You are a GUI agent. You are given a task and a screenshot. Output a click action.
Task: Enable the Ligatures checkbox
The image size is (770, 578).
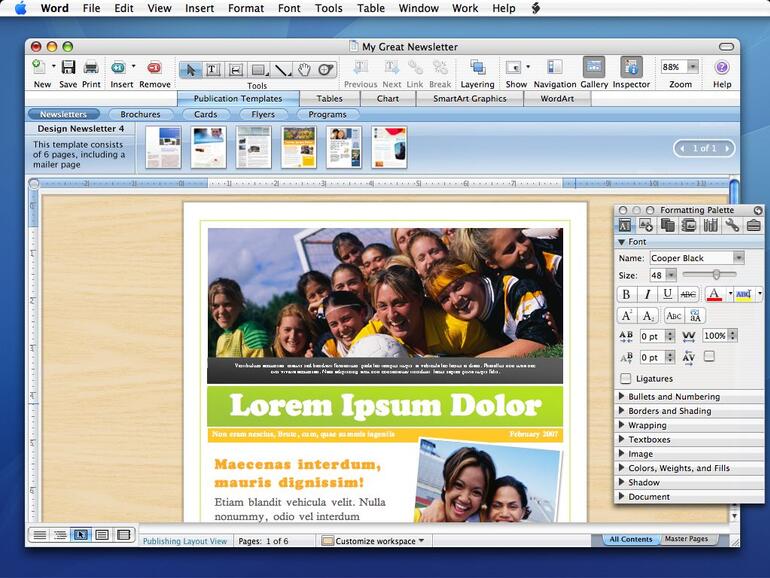626,379
